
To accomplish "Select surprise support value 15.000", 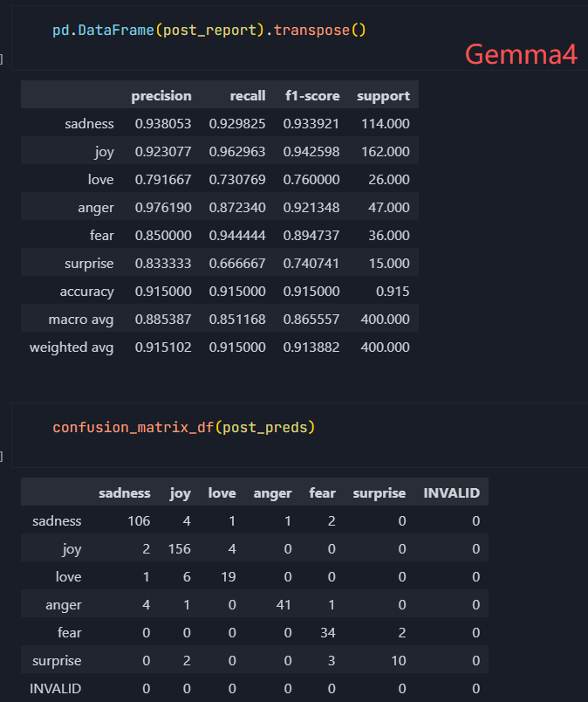I will 389,264.
